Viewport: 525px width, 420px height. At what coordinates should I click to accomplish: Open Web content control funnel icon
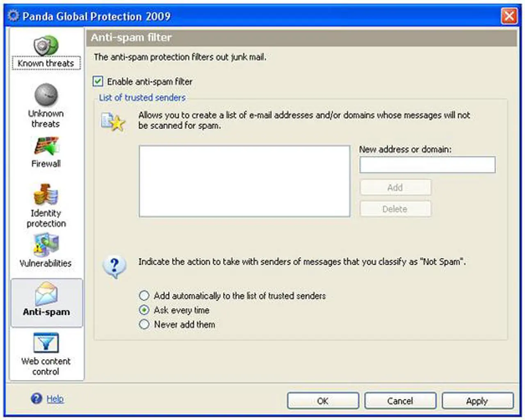(46, 343)
